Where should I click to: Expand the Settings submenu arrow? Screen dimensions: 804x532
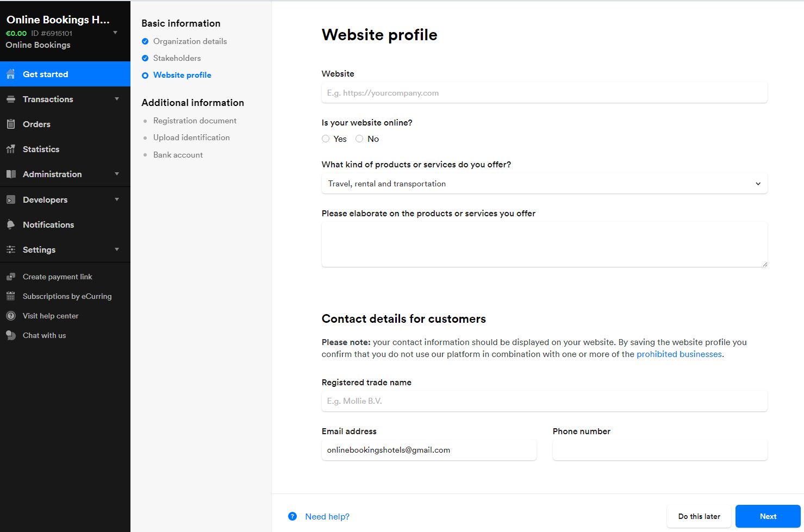[x=117, y=249]
